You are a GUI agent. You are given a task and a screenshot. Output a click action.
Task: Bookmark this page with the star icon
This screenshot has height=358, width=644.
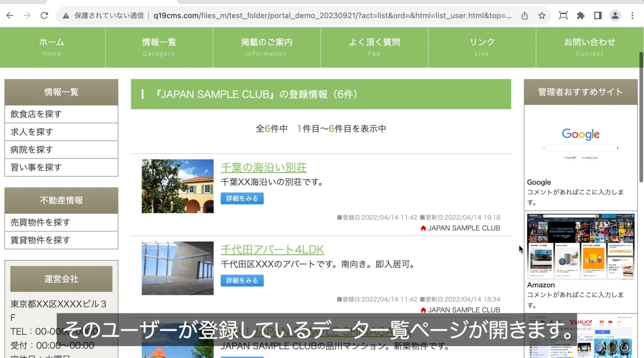[x=542, y=16]
